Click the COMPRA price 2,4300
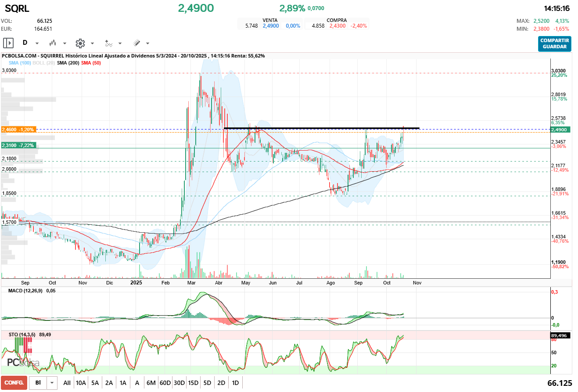This screenshot has width=578, height=392. 337,26
